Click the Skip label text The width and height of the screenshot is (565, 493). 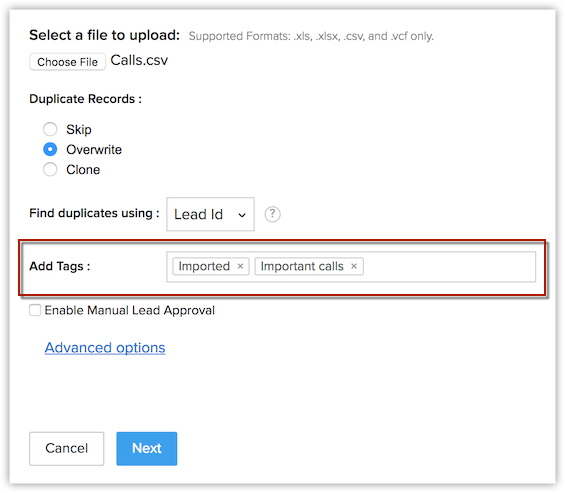[x=79, y=129]
